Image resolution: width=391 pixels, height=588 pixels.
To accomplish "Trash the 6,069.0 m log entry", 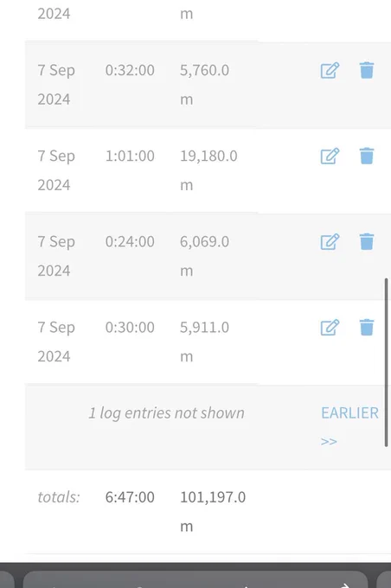I will click(x=367, y=241).
